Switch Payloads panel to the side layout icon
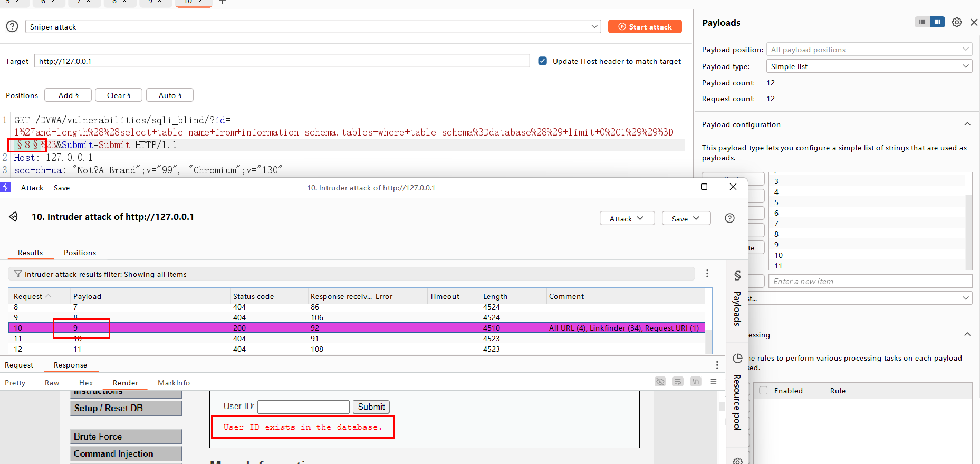980x464 pixels. [x=937, y=22]
